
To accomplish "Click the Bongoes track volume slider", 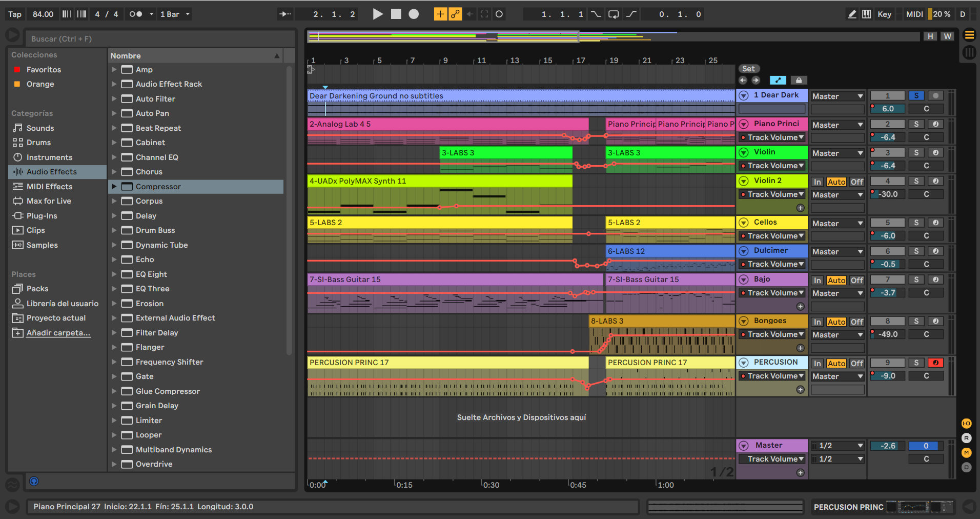I will coord(888,334).
